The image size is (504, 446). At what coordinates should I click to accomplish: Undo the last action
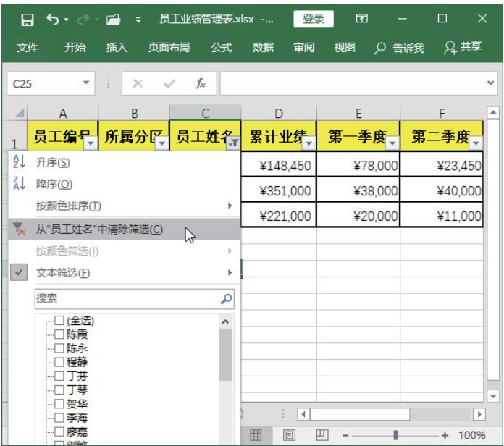53,20
